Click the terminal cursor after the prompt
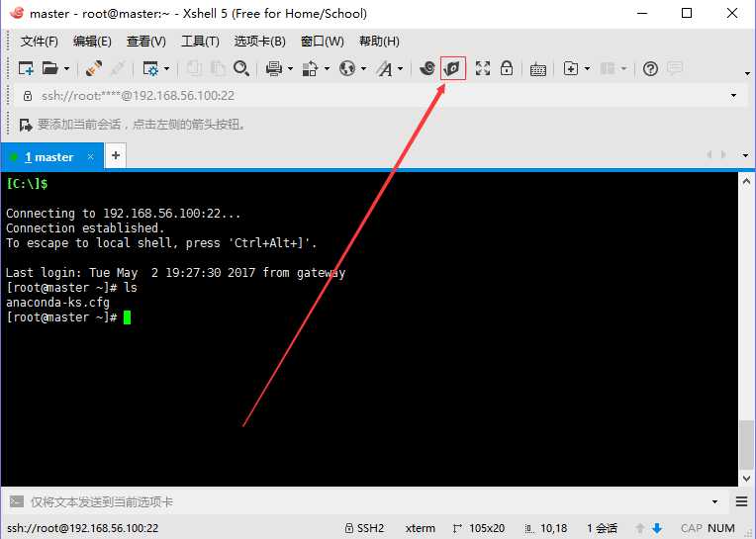The height and width of the screenshot is (539, 756). click(127, 317)
